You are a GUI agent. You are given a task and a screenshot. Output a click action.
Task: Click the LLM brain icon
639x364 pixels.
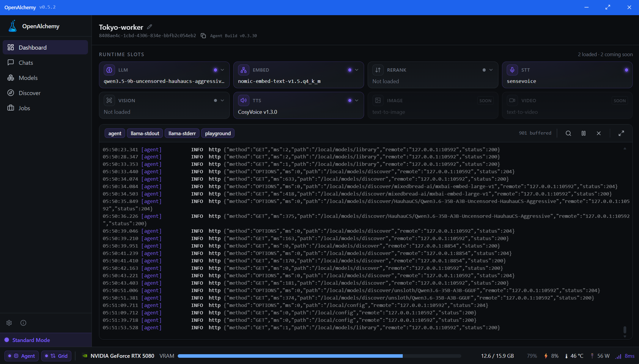click(109, 70)
